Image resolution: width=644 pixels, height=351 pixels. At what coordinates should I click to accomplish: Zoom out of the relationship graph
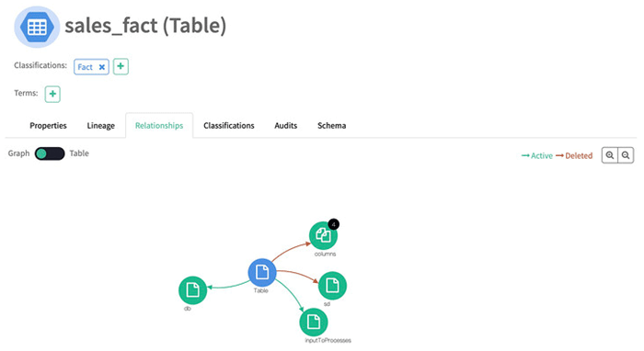pyautogui.click(x=626, y=155)
